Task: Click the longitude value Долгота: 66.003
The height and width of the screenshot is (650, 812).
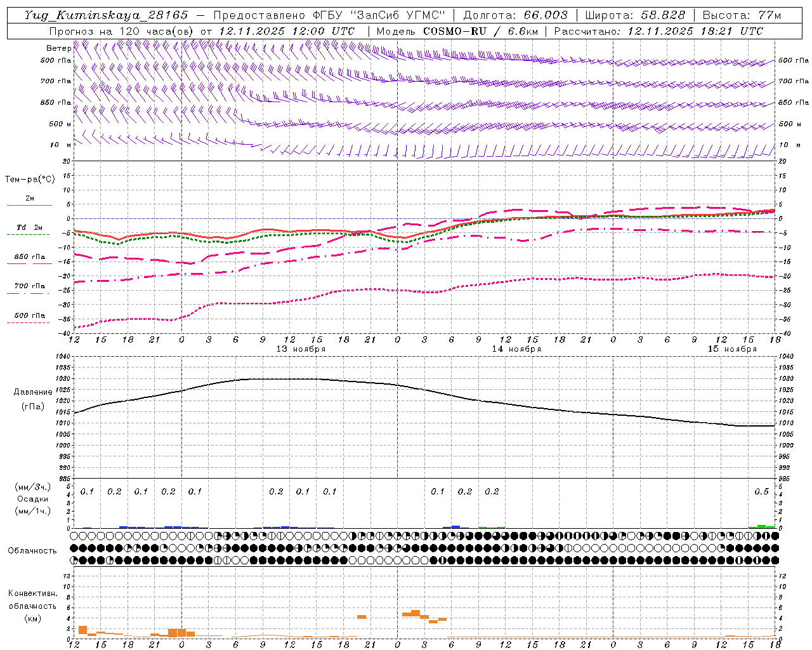Action: point(515,15)
